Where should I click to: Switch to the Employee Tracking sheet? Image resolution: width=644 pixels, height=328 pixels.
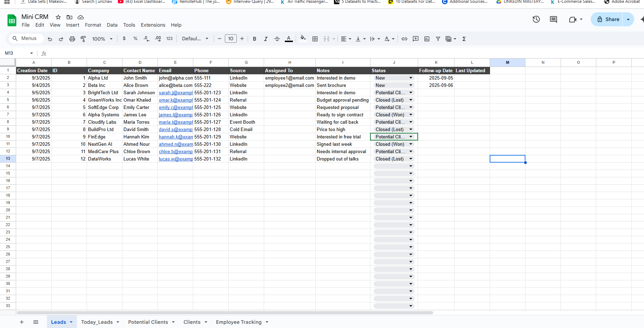(x=239, y=322)
